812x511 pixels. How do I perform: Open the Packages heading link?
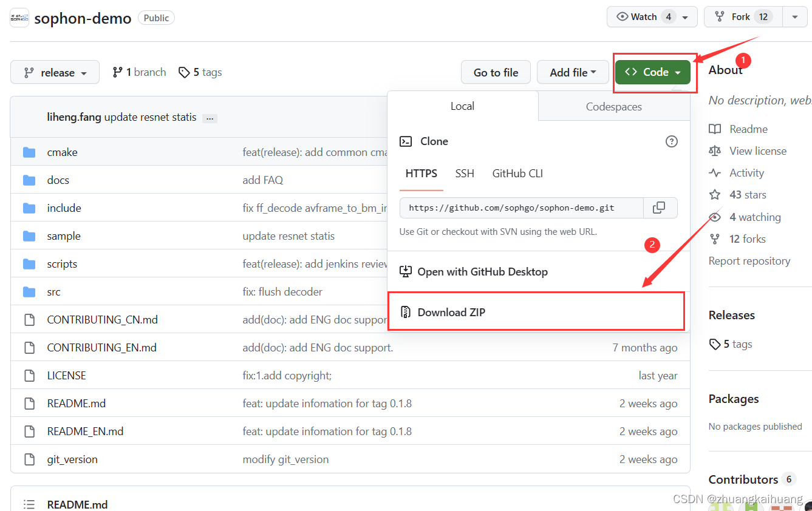coord(734,399)
